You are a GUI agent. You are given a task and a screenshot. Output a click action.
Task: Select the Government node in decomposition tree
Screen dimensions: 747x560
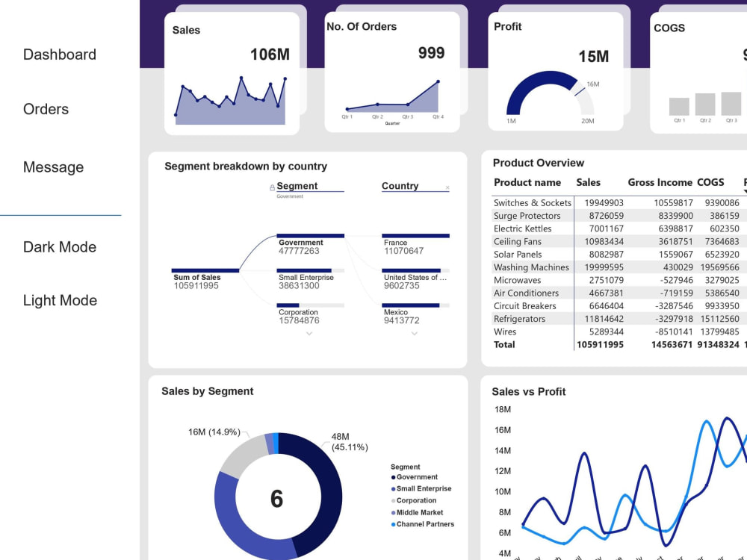point(310,245)
